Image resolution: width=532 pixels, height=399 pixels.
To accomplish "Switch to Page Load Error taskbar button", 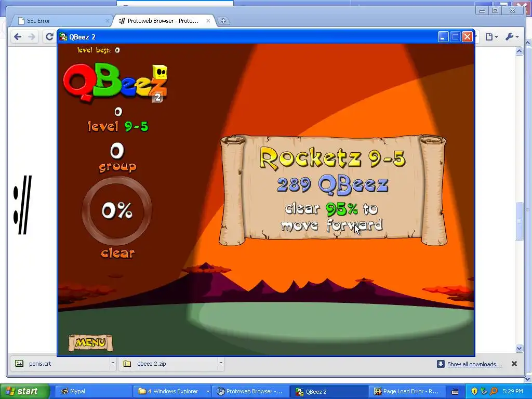I will pyautogui.click(x=407, y=391).
